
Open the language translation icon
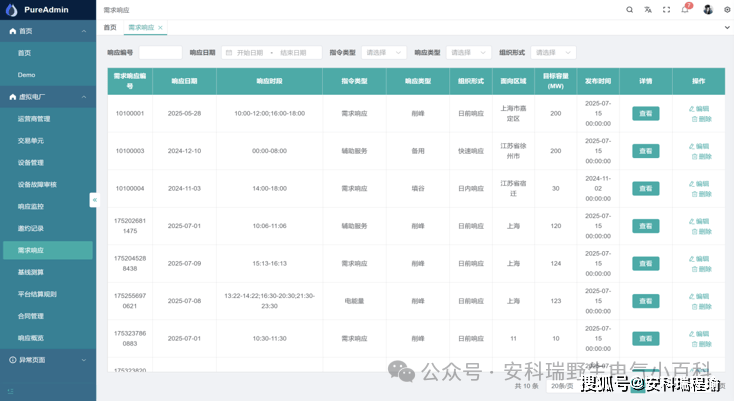(648, 10)
